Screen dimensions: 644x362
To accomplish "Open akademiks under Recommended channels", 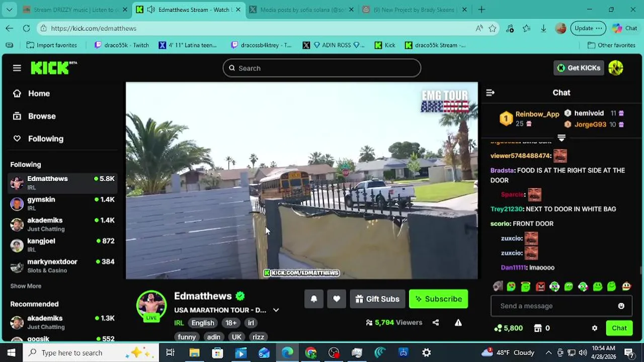I will coord(63,322).
